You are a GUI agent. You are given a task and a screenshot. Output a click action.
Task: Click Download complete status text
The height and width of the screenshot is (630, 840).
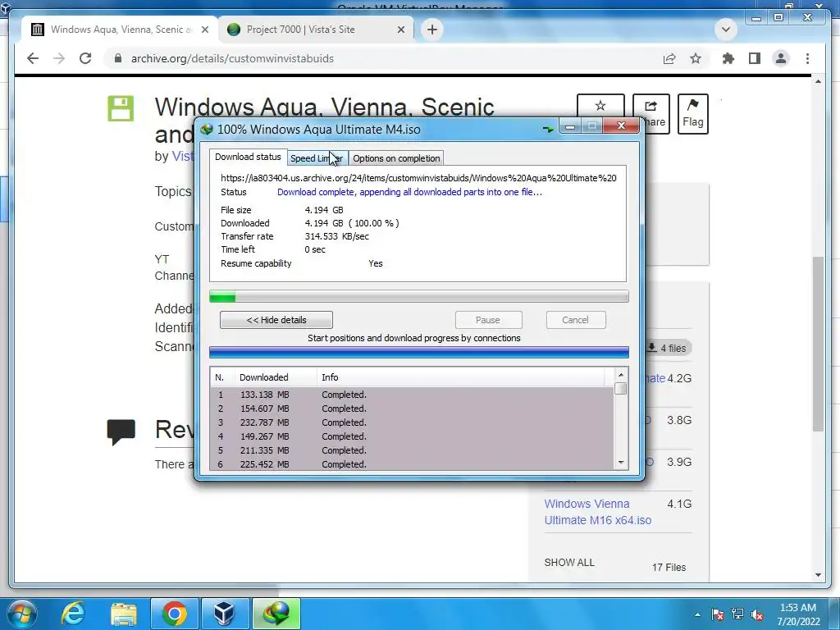coord(409,192)
